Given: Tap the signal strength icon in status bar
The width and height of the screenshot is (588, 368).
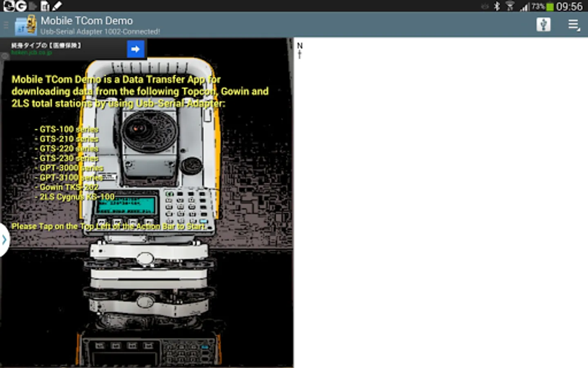Looking at the screenshot, I should (524, 7).
